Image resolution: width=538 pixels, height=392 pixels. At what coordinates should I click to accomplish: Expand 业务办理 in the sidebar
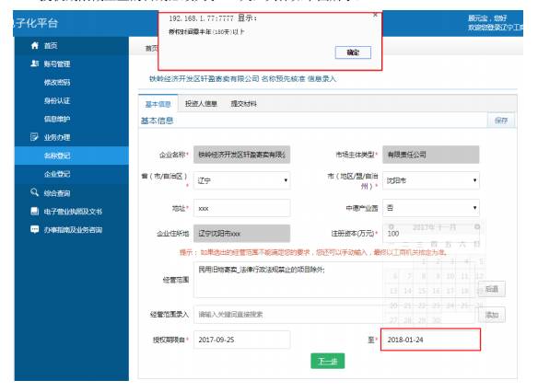coord(57,137)
